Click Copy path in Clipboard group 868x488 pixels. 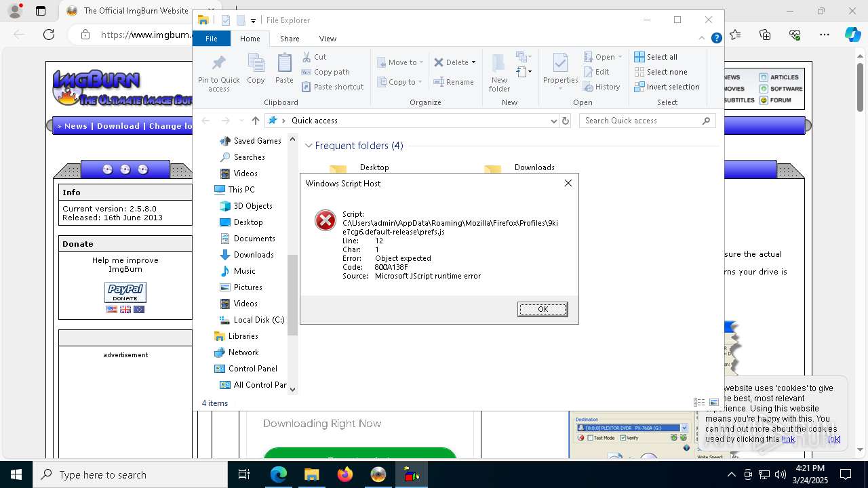325,72
